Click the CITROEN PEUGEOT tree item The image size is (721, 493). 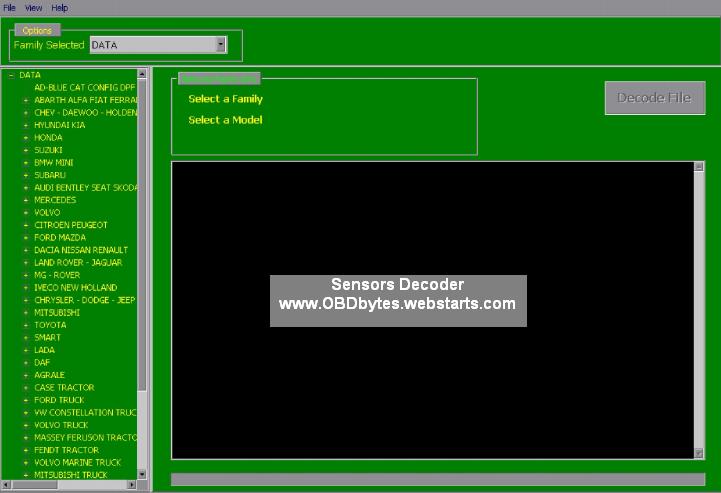[x=70, y=225]
